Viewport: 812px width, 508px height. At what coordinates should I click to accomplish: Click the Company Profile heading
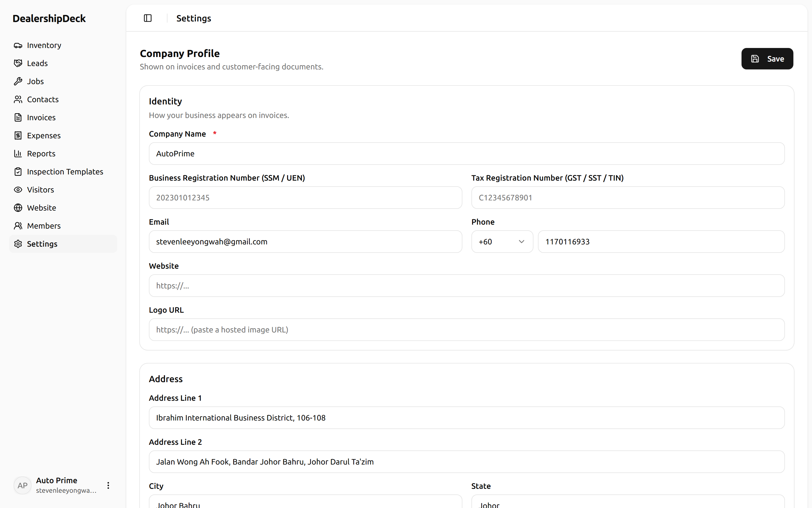pos(180,53)
